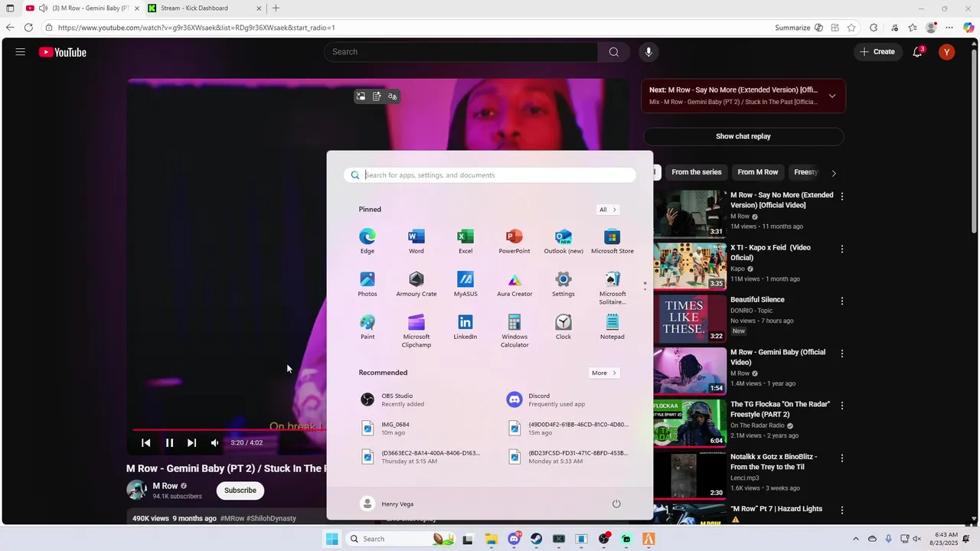
Task: Open Settings from pinned apps
Action: 563,283
